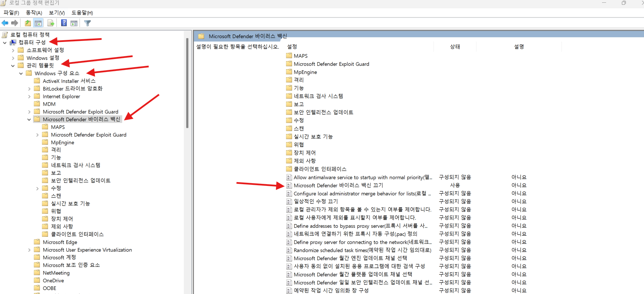Screen dimensions: 644x294
Task: Collapse the 컴퓨터 구성 node
Action: 5,43
